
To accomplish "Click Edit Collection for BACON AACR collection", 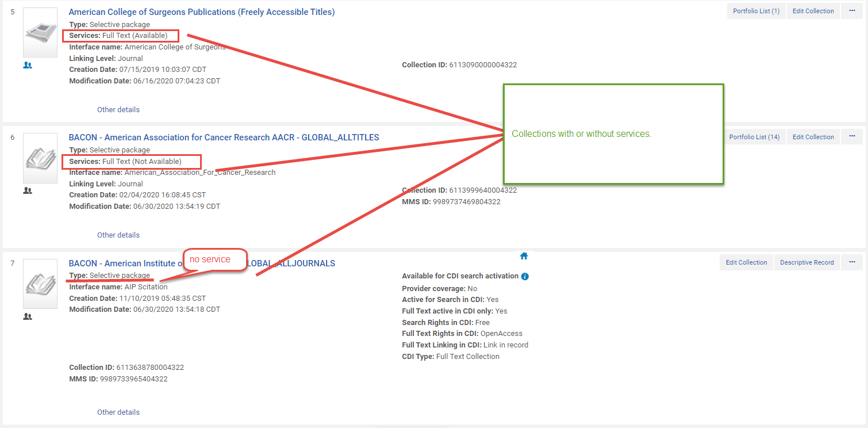I will tap(813, 137).
